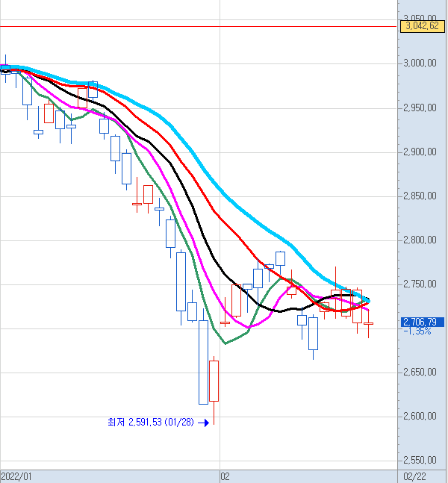Click the lowest price annotation 2,591.53 (01/28)
The width and height of the screenshot is (448, 483).
click(151, 422)
